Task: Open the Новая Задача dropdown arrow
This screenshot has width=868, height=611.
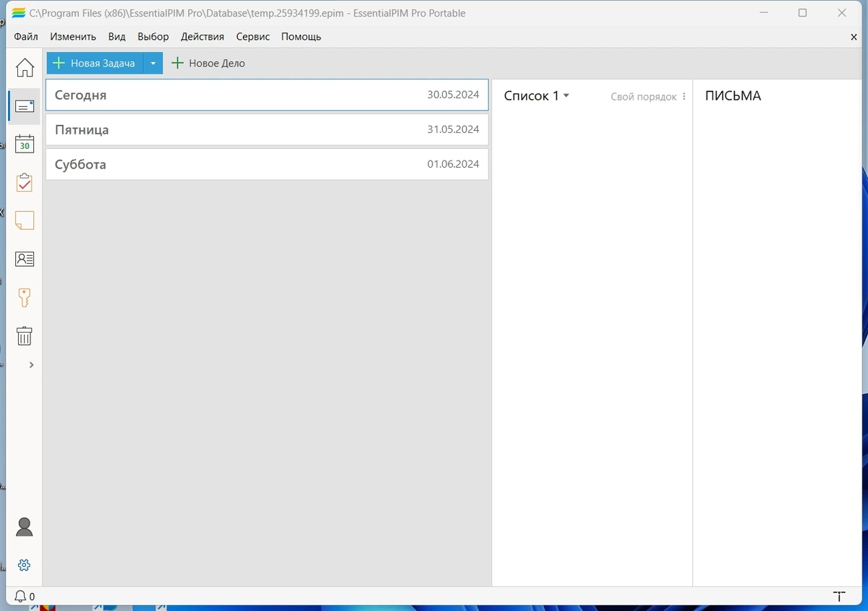Action: click(153, 63)
